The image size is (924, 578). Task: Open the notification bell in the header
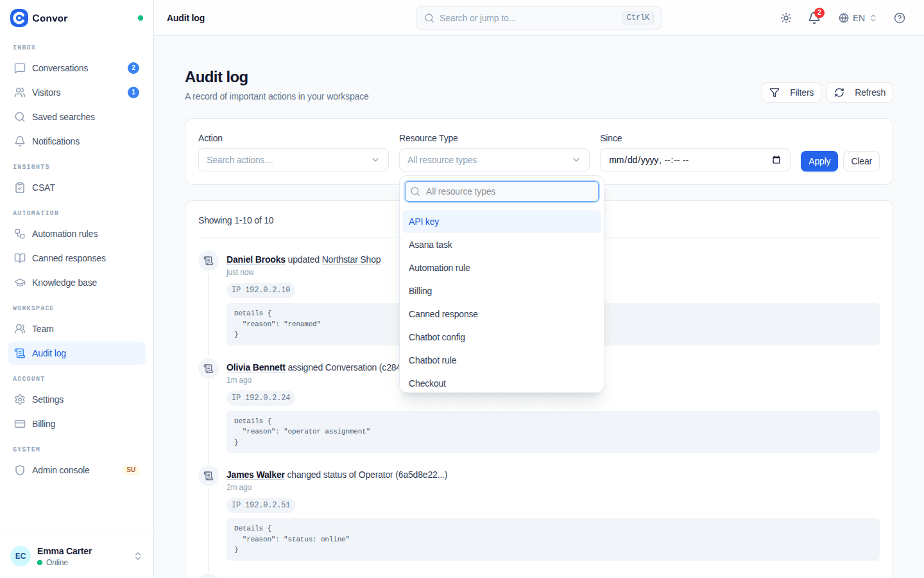click(814, 18)
